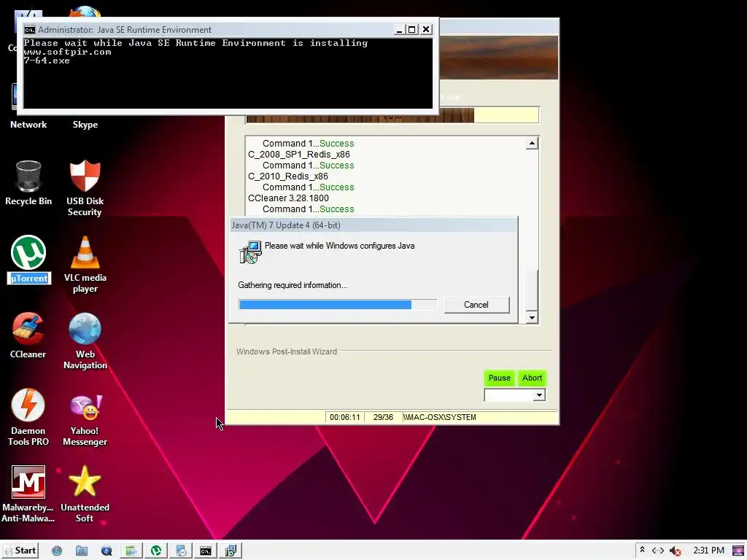Open the command prompt window system menu icon

tap(29, 29)
